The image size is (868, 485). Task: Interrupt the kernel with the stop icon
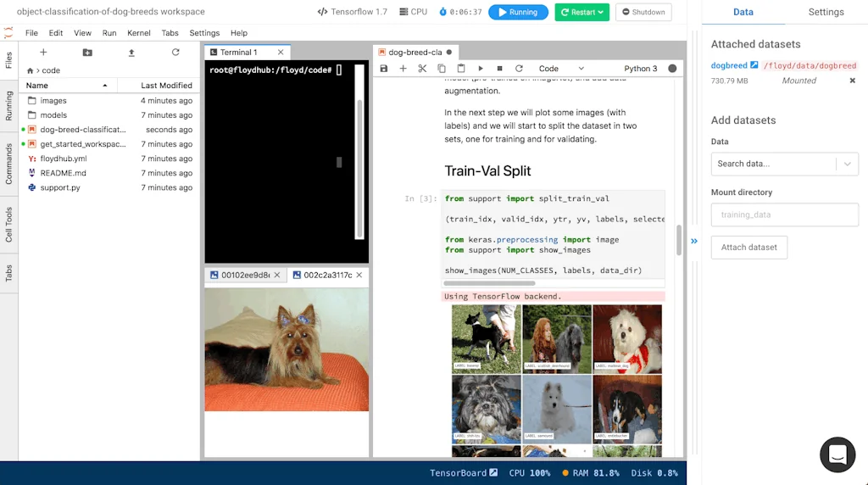[499, 69]
